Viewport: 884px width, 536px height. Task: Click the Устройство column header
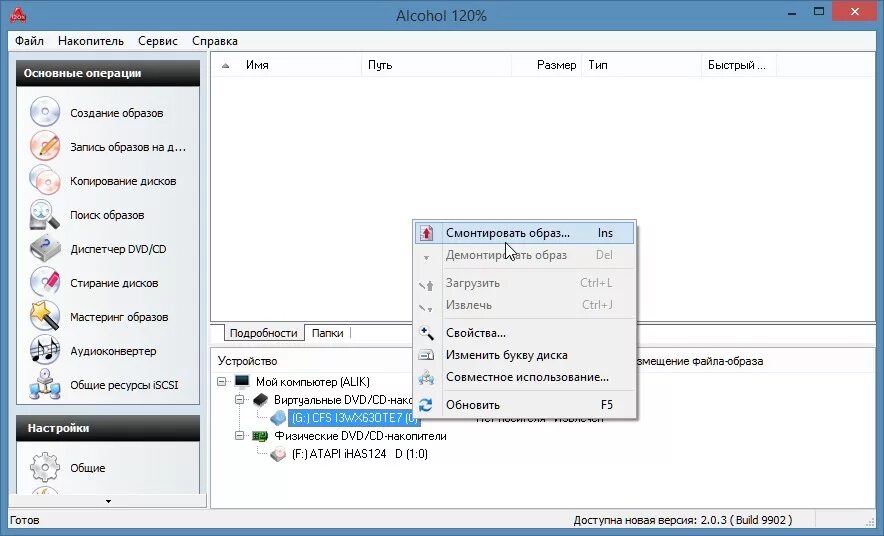tap(248, 361)
